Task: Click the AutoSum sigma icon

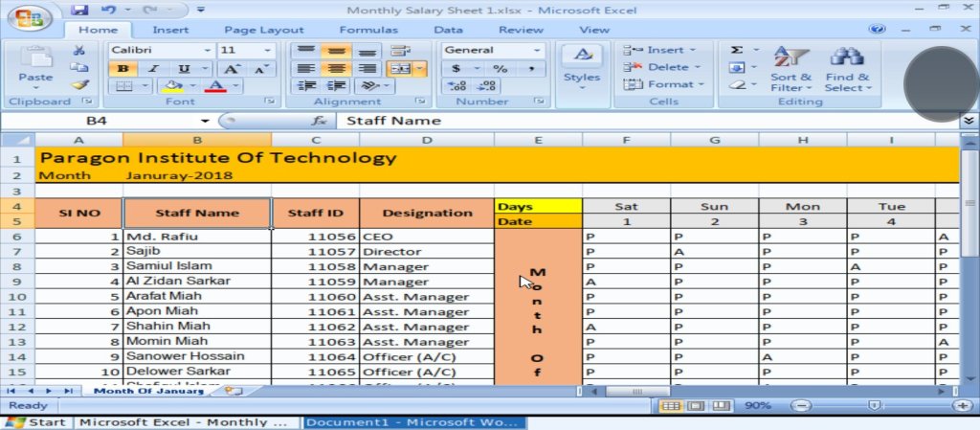Action: pyautogui.click(x=737, y=50)
